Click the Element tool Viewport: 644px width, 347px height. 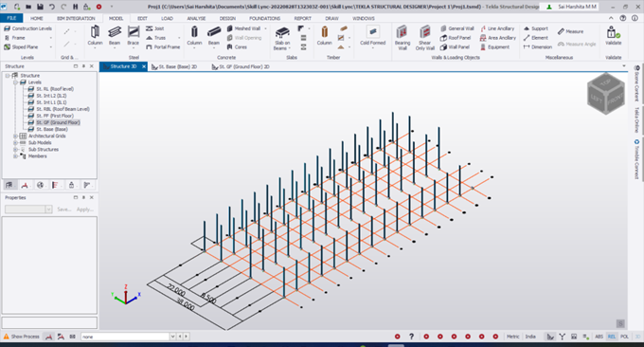[536, 38]
